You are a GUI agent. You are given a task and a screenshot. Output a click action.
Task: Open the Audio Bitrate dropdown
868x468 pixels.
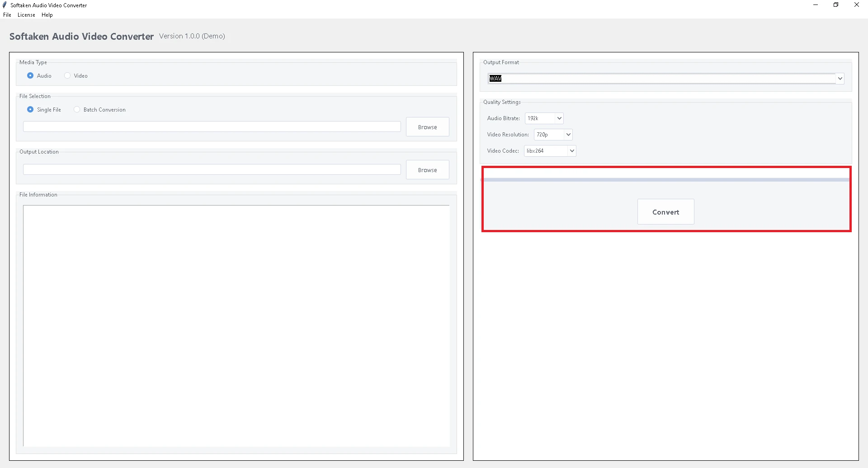click(559, 118)
